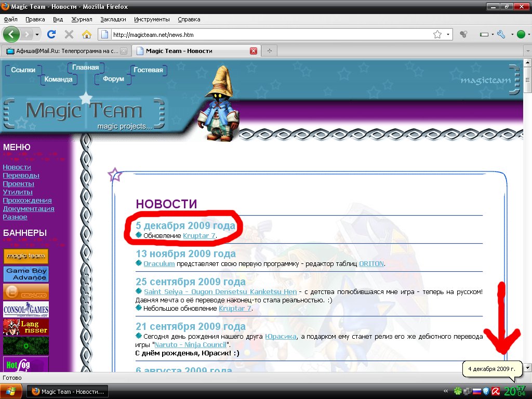This screenshot has height=399, width=532.
Task: Click the Magic Team banner in sidebar
Action: coord(25,256)
